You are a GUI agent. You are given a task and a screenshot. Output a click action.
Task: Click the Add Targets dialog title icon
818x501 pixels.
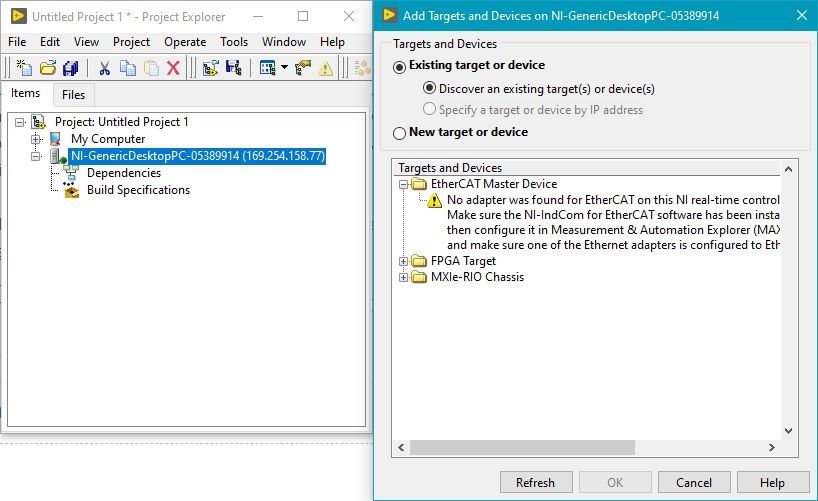pos(390,15)
